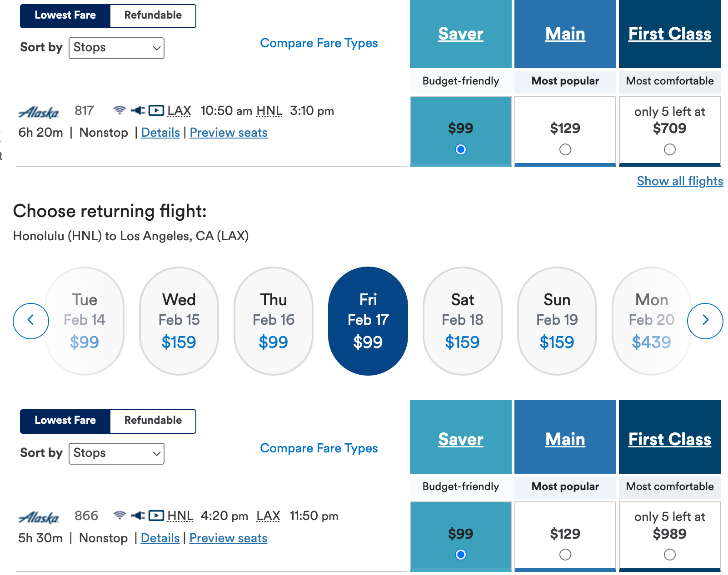Open Preview seats for flight 866
The height and width of the screenshot is (575, 728).
click(228, 538)
